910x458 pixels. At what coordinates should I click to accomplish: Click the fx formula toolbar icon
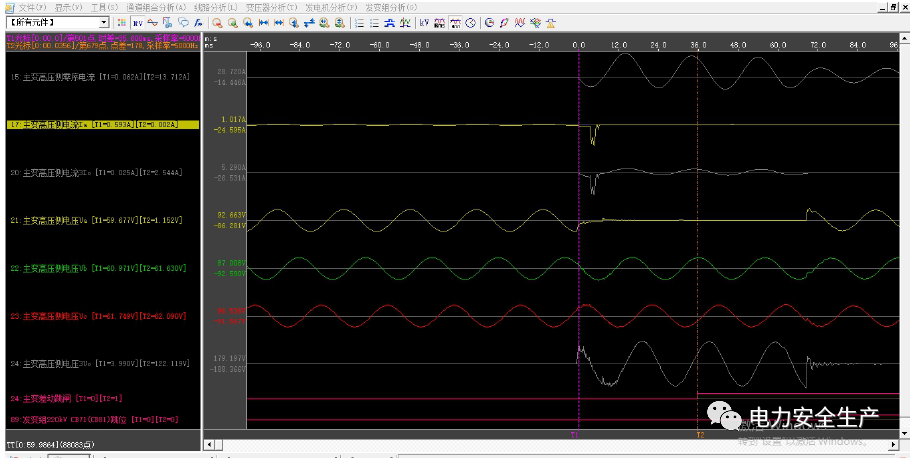click(x=198, y=23)
